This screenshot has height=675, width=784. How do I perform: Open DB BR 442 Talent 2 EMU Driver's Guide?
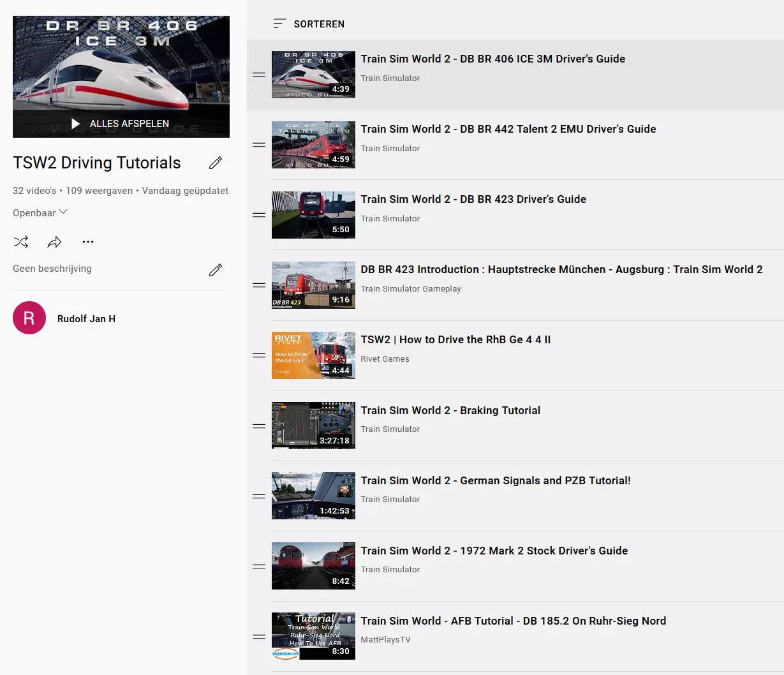pyautogui.click(x=508, y=129)
